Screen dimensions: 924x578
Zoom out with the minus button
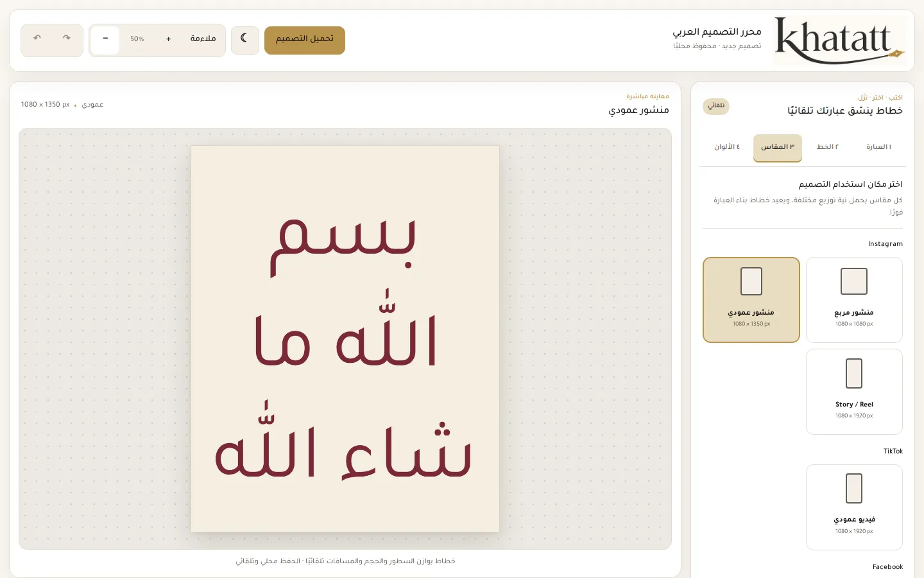pos(105,39)
